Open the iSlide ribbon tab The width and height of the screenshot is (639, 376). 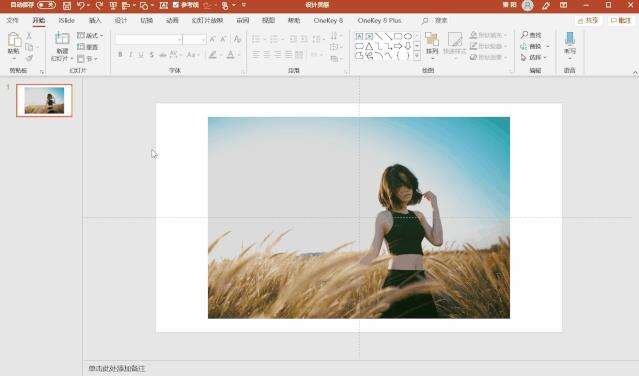coord(66,20)
